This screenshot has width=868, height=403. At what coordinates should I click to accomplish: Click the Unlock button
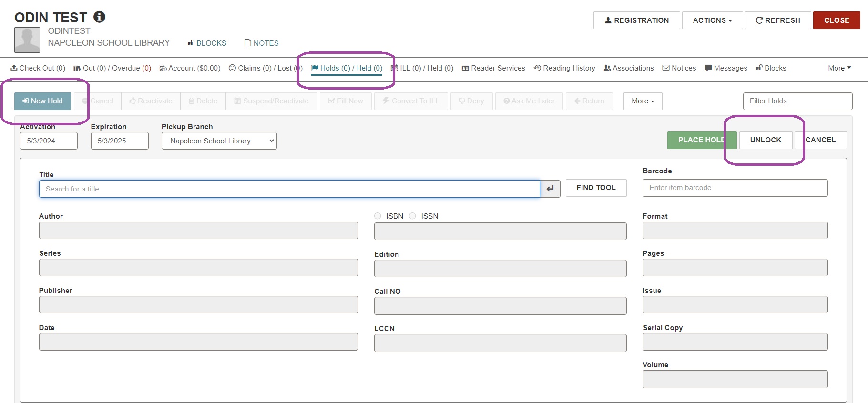click(766, 140)
